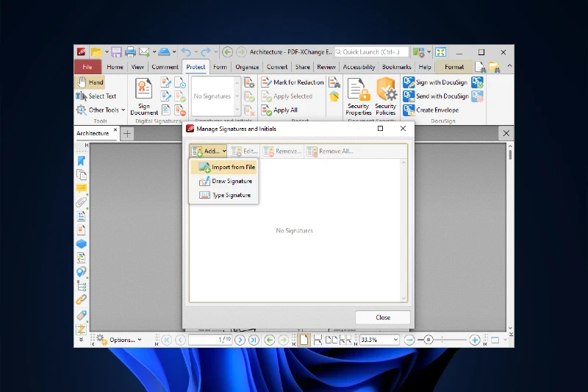Image resolution: width=588 pixels, height=392 pixels.
Task: Click the Remove... button
Action: pos(282,152)
